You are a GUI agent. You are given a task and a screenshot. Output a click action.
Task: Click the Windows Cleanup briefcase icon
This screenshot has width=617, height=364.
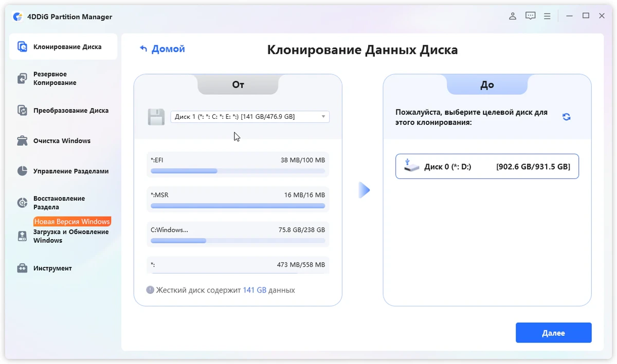click(x=22, y=141)
